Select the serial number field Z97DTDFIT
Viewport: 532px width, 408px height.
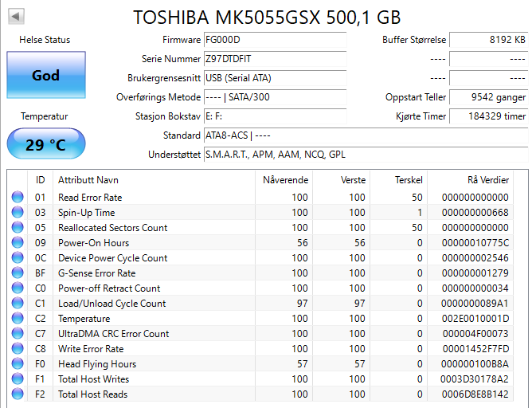[275, 59]
